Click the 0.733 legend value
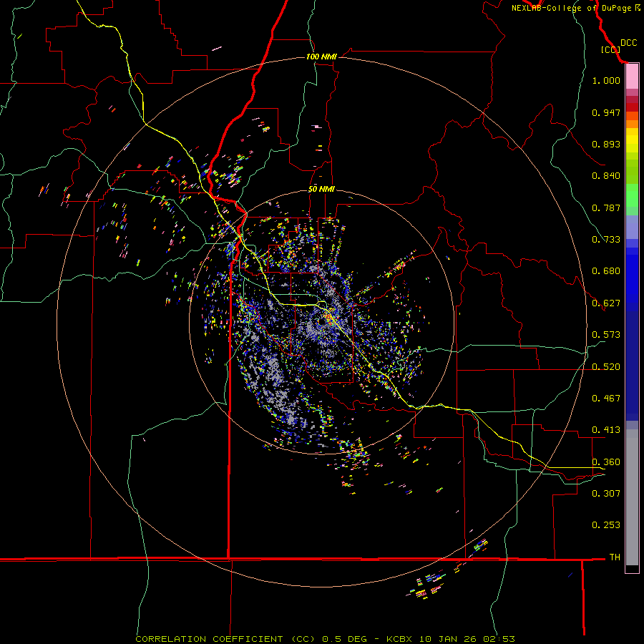The image size is (644, 644). tap(606, 240)
